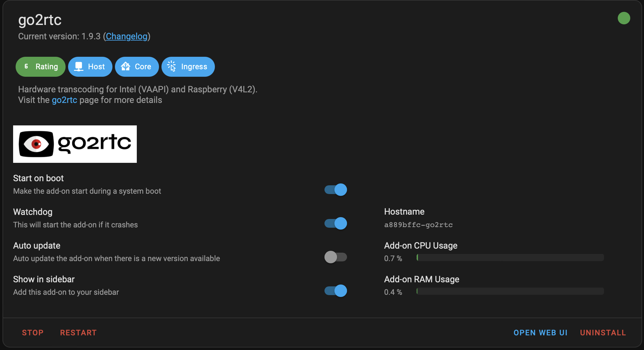
Task: Click the Ingress chip
Action: pos(188,67)
